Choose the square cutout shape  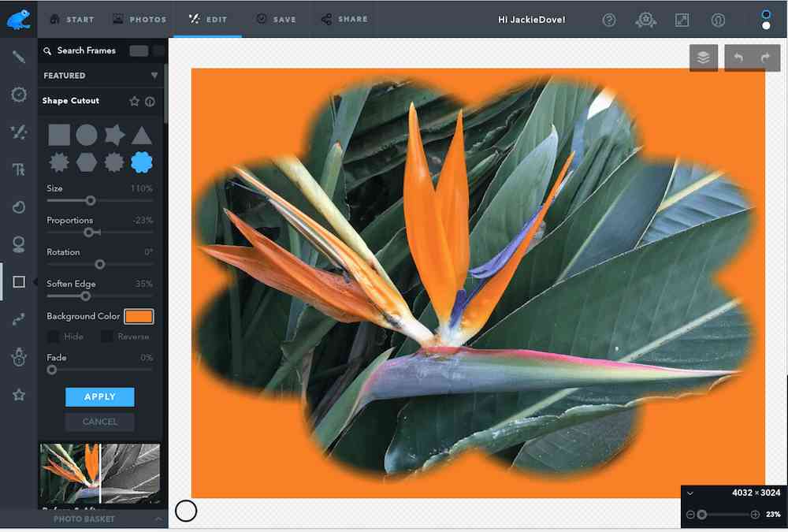tap(59, 135)
